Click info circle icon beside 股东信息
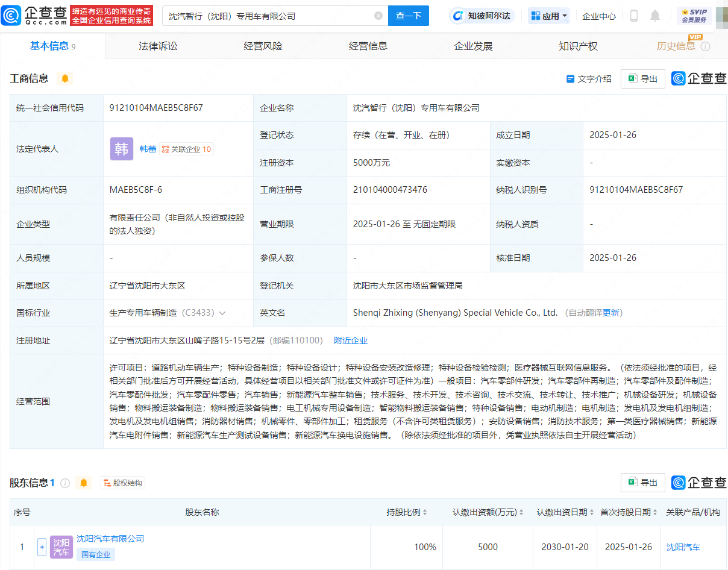This screenshot has width=728, height=570. pos(65,483)
